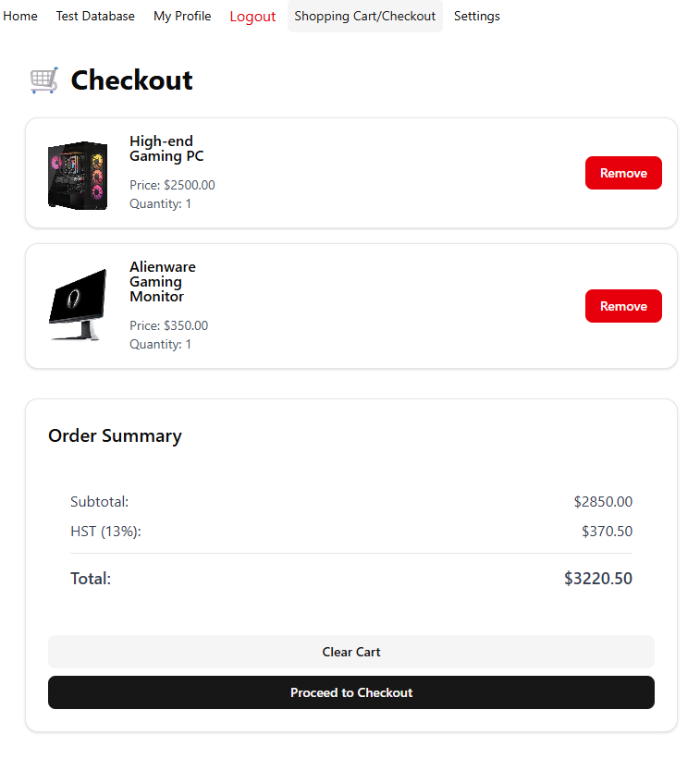
Task: Click the shopping cart icon beside Checkout heading
Action: 44,80
